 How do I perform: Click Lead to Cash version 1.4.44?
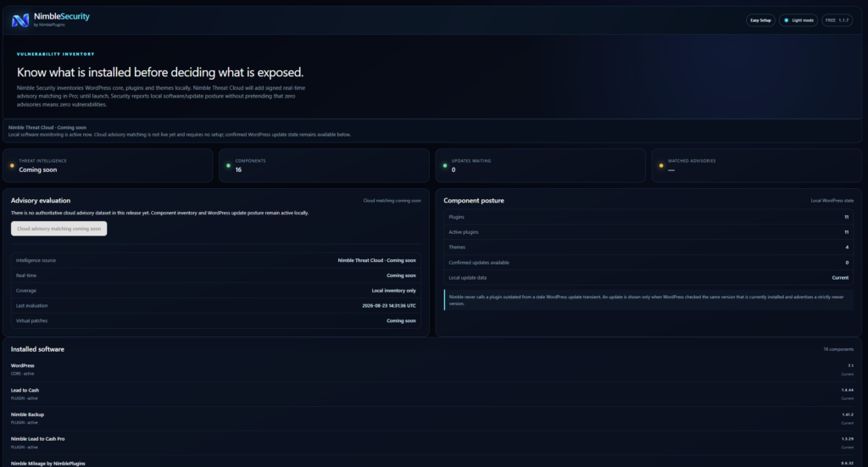coord(848,390)
